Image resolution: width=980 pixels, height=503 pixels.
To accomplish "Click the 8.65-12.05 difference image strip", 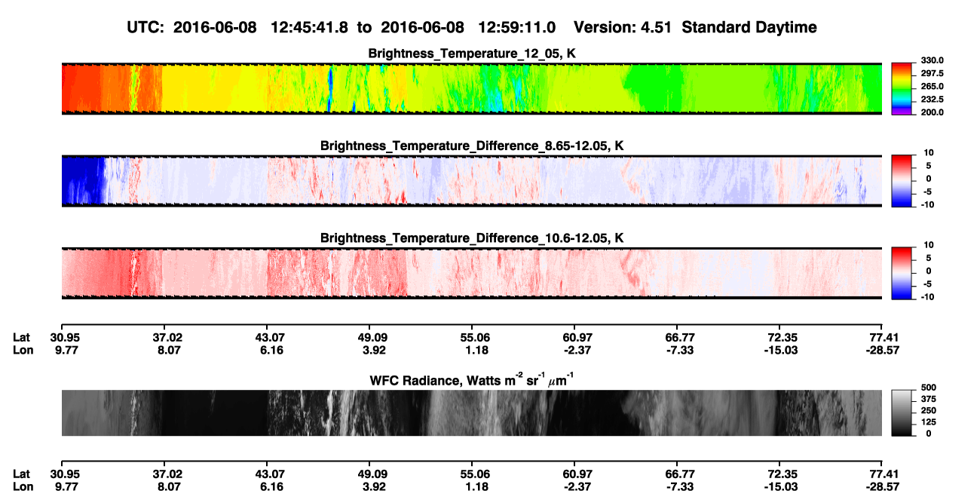I will [x=472, y=181].
